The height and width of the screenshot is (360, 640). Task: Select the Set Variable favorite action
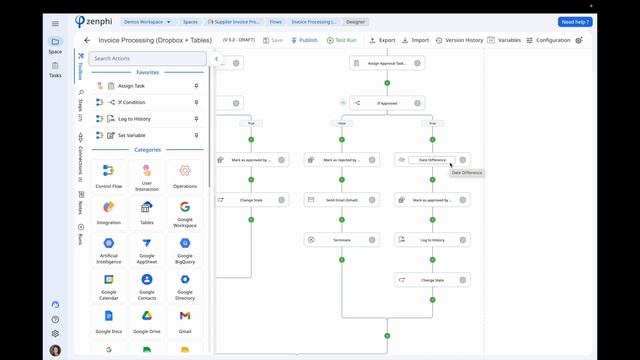(148, 135)
